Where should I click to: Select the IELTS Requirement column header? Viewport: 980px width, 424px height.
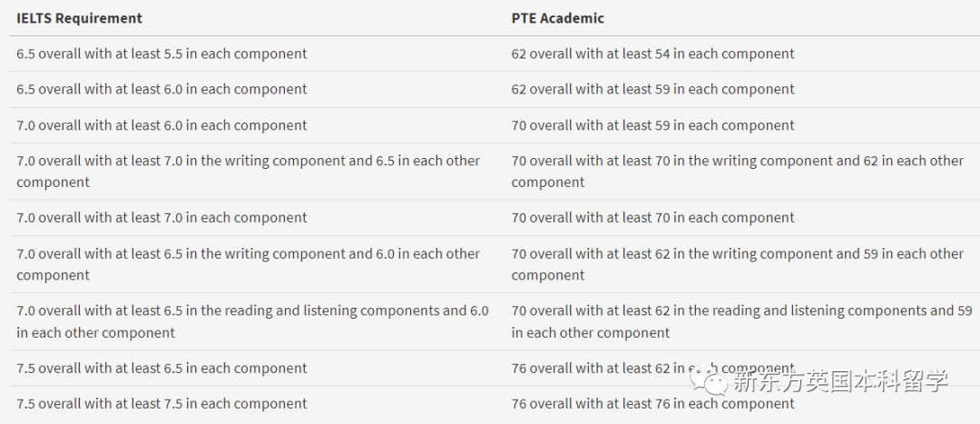[79, 18]
